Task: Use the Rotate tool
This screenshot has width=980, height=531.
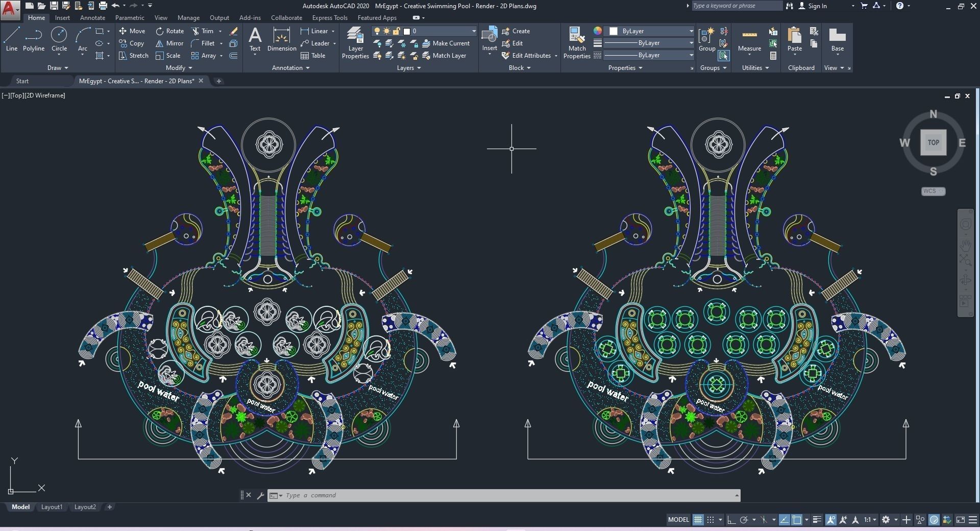Action: coord(170,31)
